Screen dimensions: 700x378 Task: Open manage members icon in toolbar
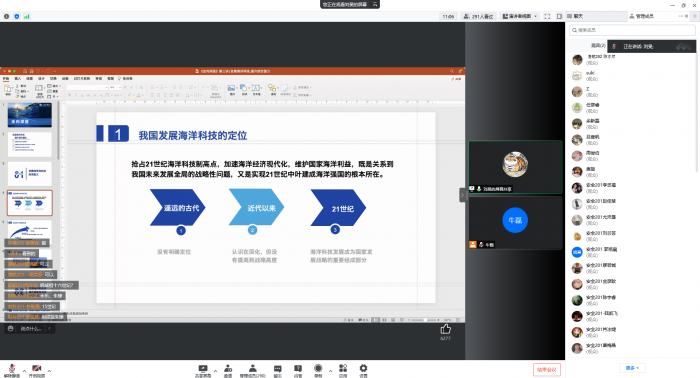(x=253, y=368)
